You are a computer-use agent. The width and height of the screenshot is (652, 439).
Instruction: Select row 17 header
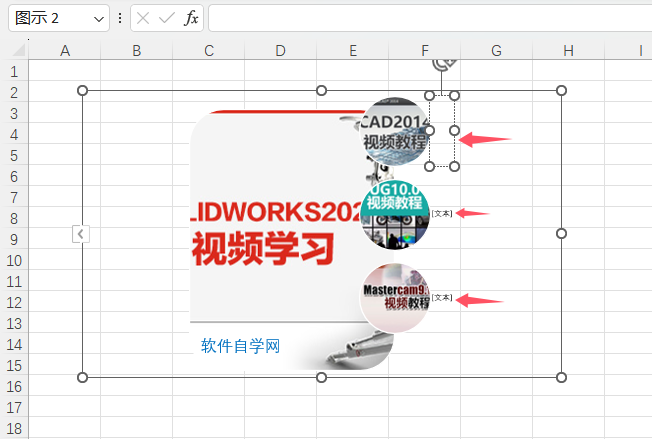click(14, 407)
